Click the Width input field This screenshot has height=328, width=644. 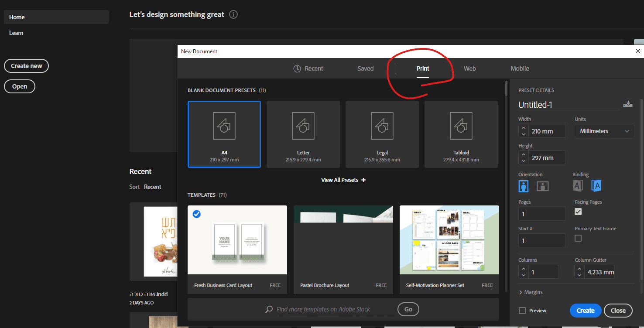tap(548, 131)
